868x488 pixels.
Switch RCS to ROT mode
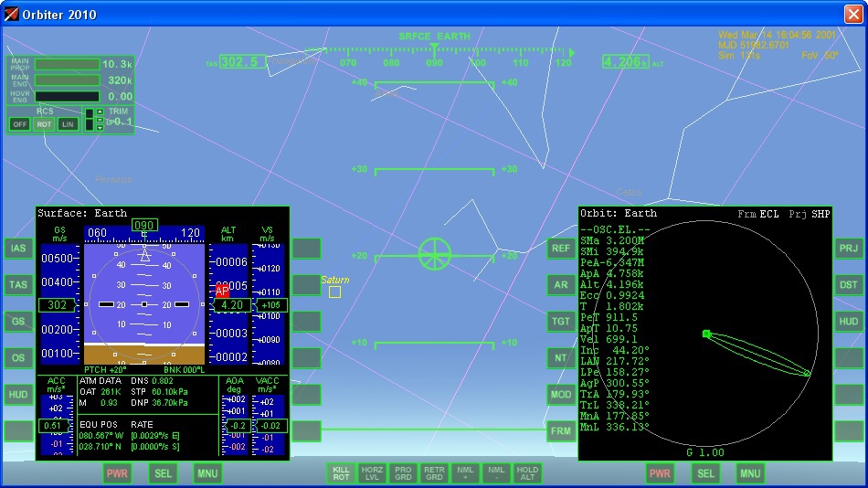click(x=44, y=124)
